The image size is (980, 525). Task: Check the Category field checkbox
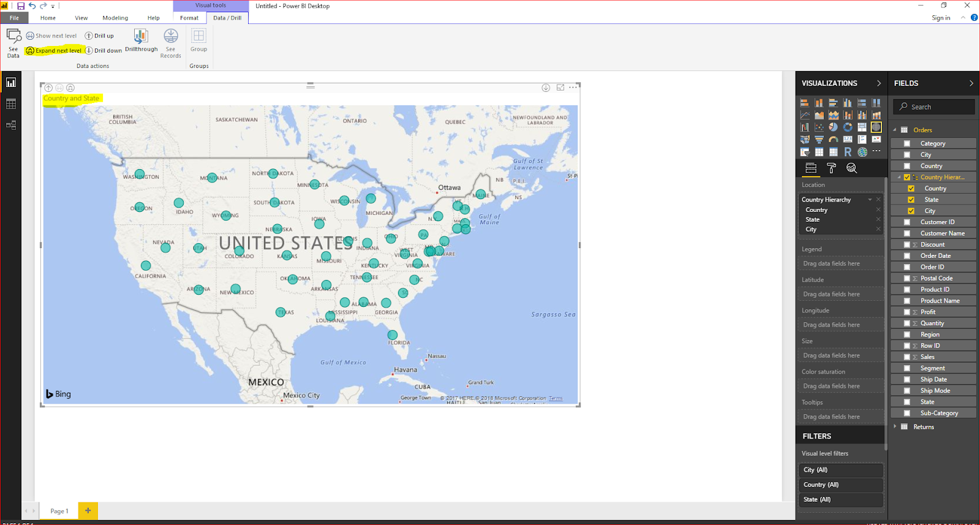coord(907,143)
